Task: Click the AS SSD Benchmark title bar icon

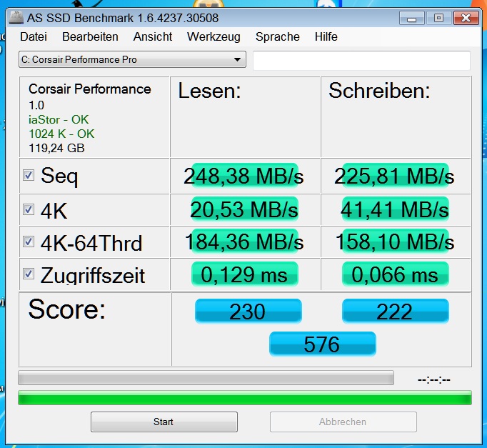Action: click(x=16, y=17)
